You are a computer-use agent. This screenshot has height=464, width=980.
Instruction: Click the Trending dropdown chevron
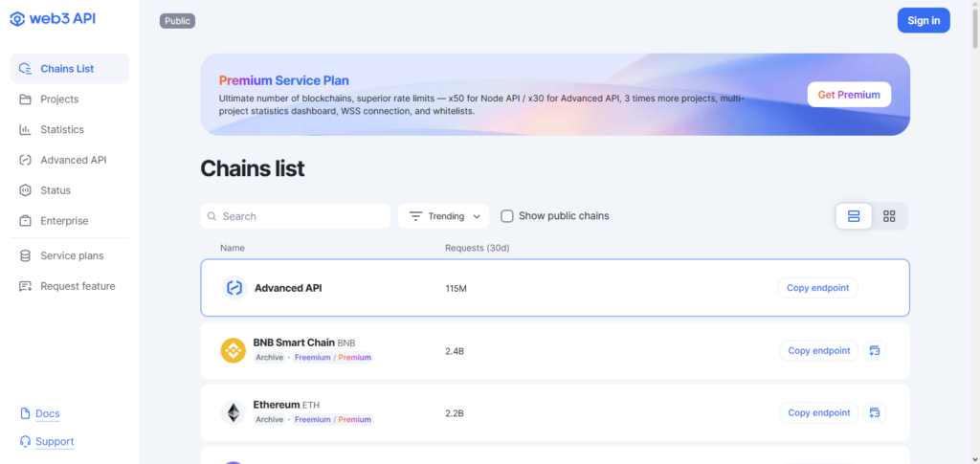(x=477, y=217)
